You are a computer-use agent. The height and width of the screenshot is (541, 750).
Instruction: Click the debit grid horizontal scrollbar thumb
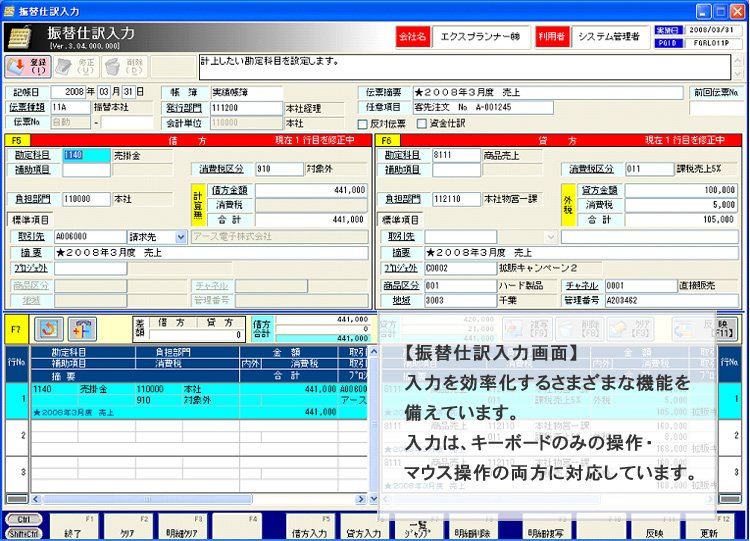[146, 499]
